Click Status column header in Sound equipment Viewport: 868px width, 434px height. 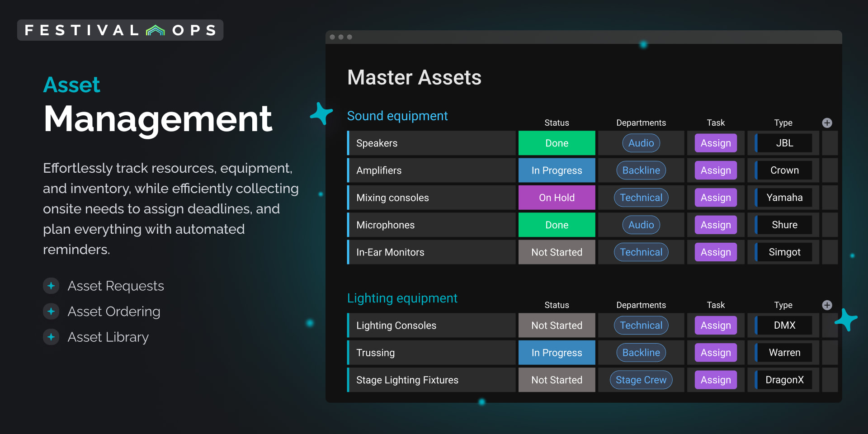click(x=557, y=123)
